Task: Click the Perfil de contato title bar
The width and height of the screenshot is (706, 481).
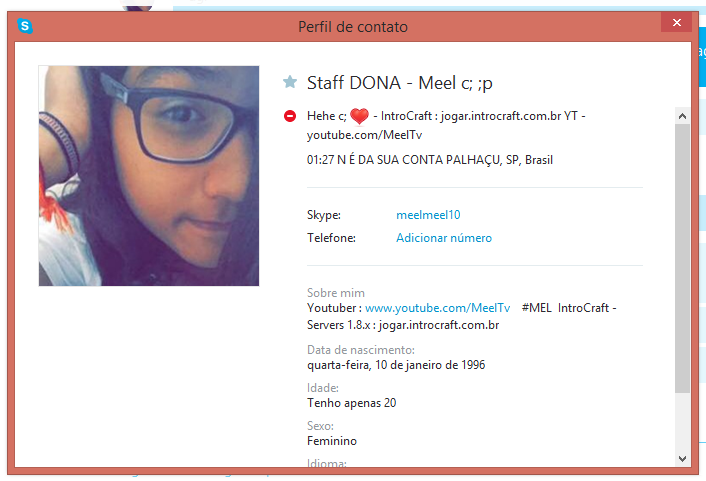Action: 353,27
